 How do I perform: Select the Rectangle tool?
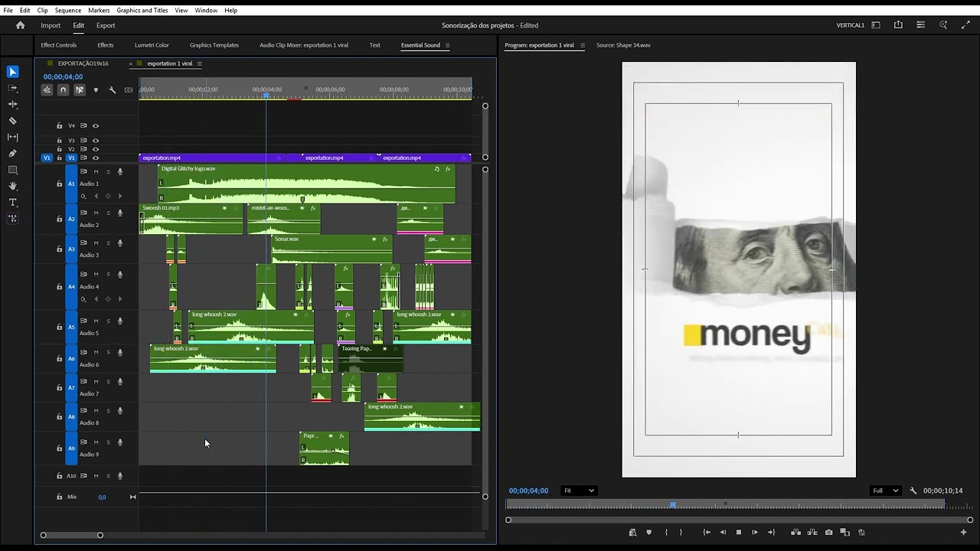point(13,170)
